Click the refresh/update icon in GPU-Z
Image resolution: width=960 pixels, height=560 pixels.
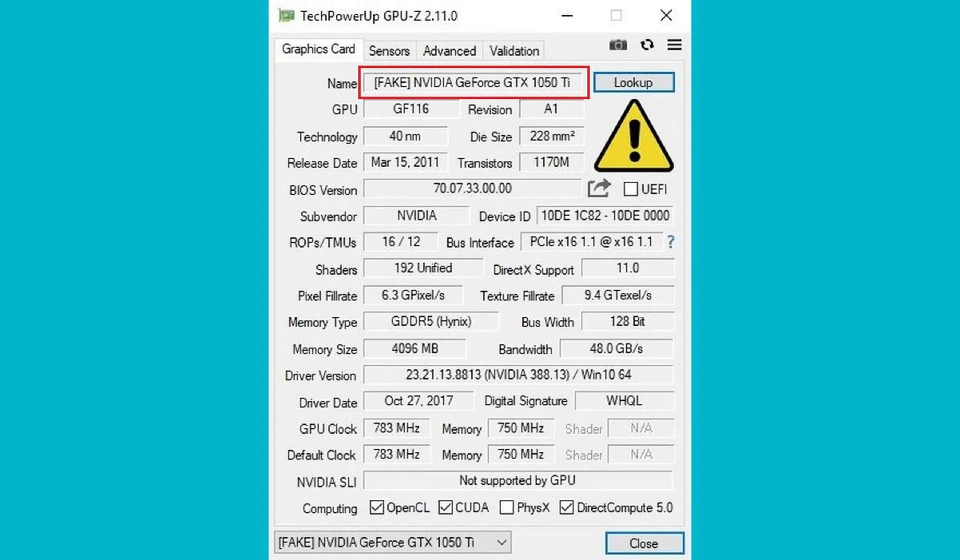coord(645,45)
